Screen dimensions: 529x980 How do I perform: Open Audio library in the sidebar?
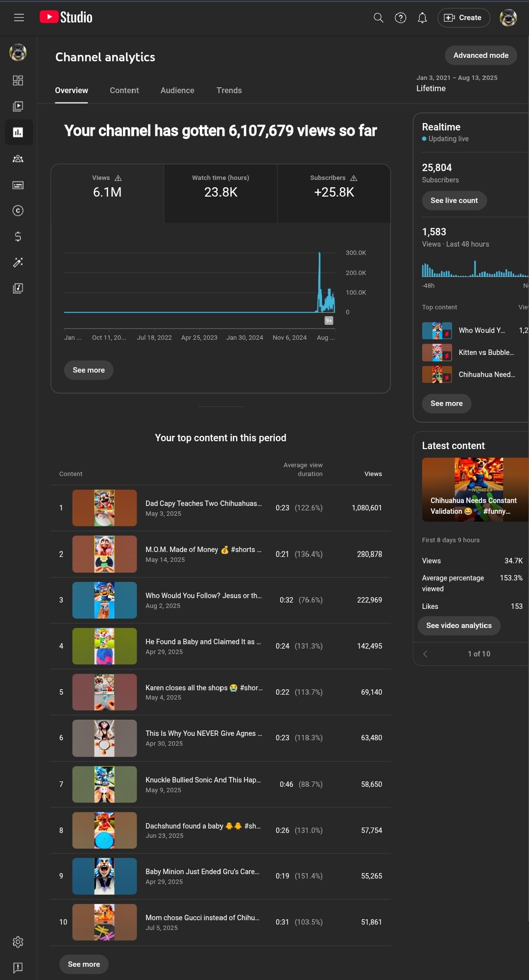pos(18,288)
